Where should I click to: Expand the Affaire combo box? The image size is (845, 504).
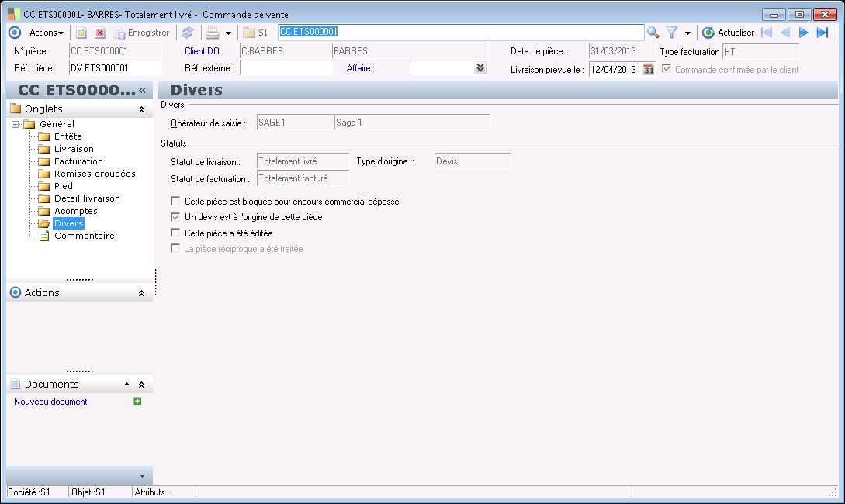[x=480, y=68]
